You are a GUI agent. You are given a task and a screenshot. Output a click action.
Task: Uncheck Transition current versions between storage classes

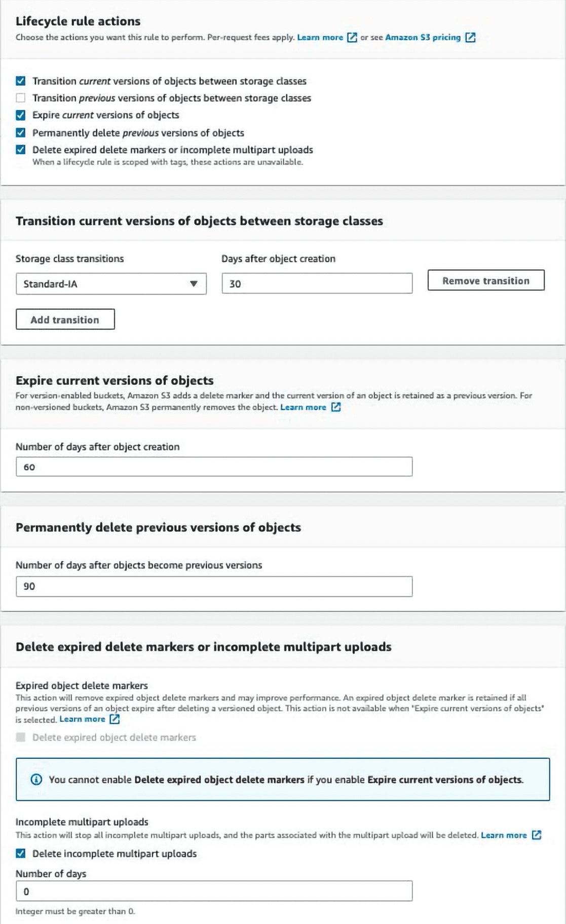point(21,81)
